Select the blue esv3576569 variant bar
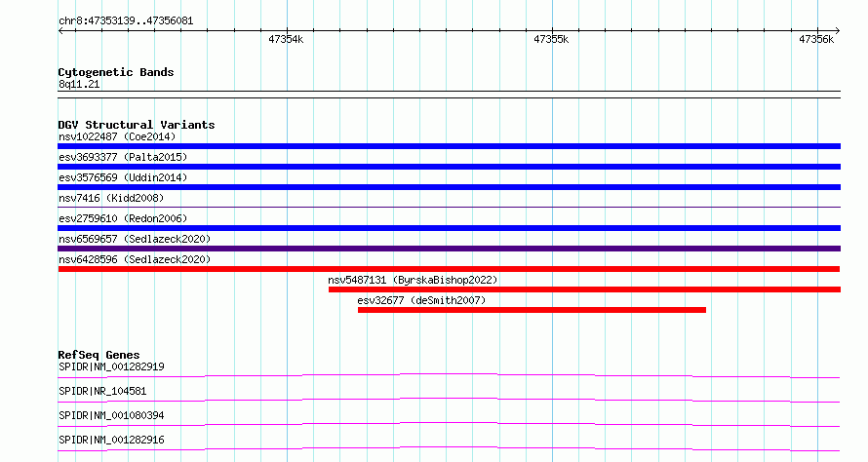Screen dimensions: 868x462 click(x=449, y=187)
